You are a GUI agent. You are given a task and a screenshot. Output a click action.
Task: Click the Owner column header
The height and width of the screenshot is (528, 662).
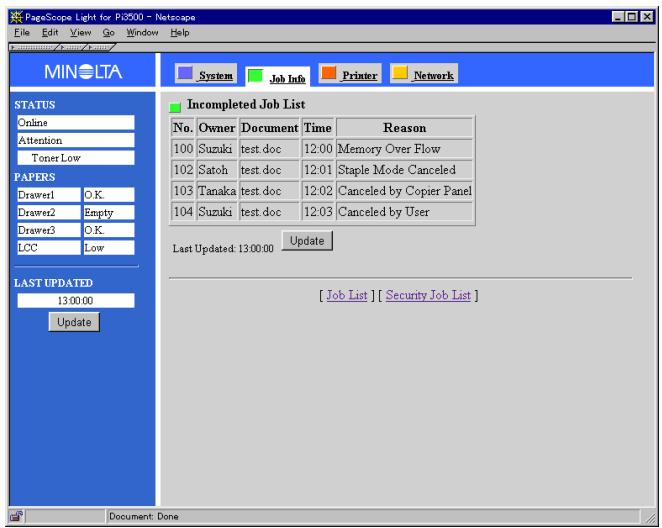coord(217,128)
